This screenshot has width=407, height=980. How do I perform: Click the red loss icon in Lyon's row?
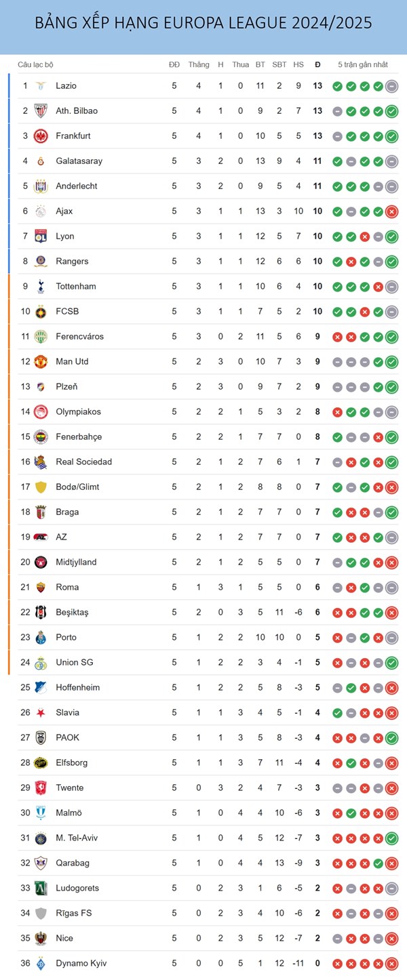pos(364,237)
